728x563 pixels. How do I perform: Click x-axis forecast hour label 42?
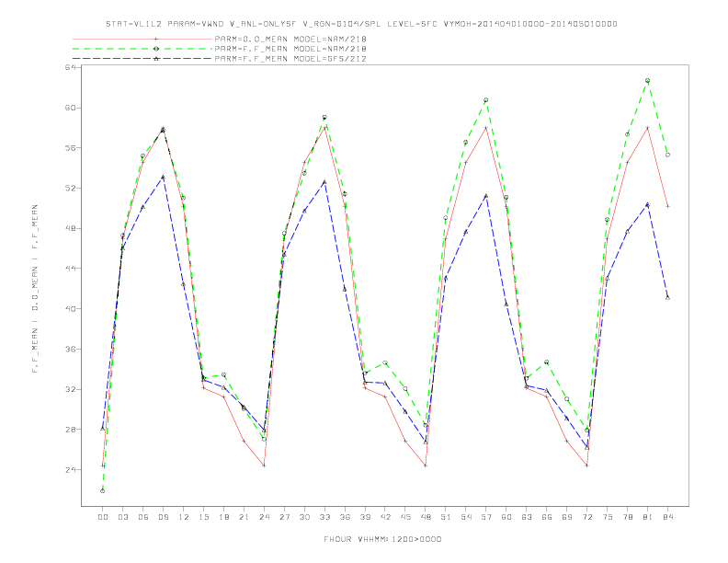[x=385, y=517]
